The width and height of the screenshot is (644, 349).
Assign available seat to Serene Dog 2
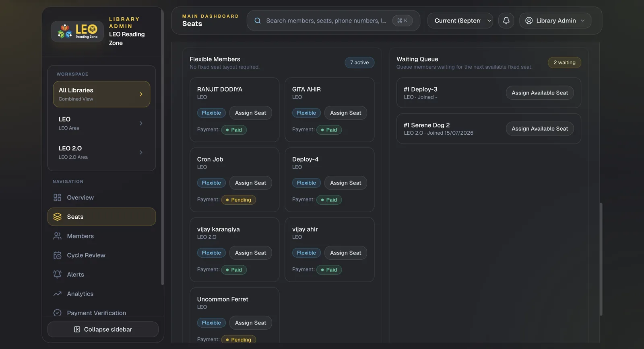[540, 129]
